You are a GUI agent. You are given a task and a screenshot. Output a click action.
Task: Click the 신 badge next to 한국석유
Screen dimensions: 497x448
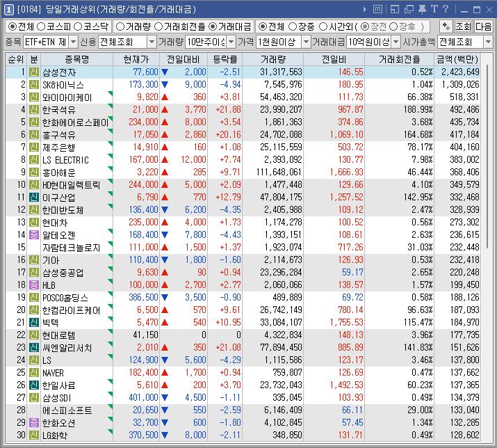pyautogui.click(x=34, y=109)
